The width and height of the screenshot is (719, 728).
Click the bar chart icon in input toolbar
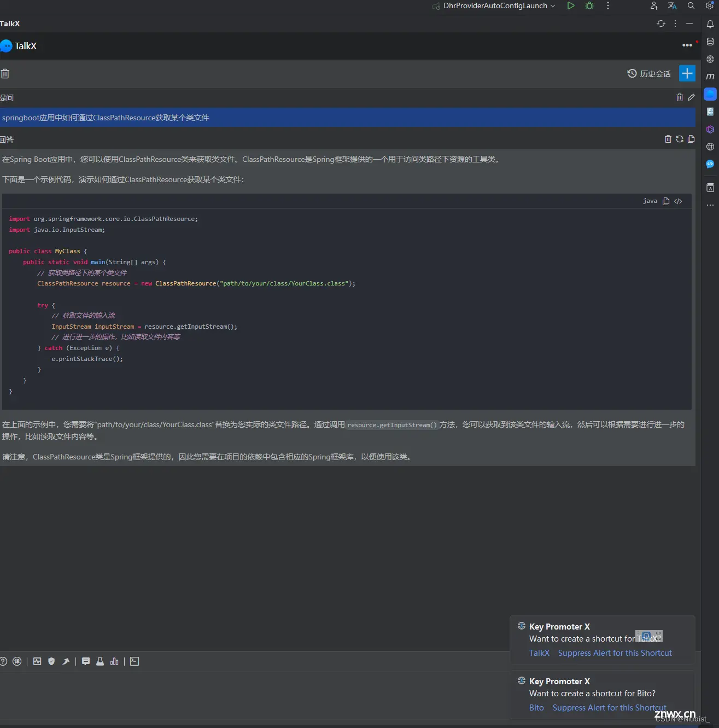coord(114,661)
